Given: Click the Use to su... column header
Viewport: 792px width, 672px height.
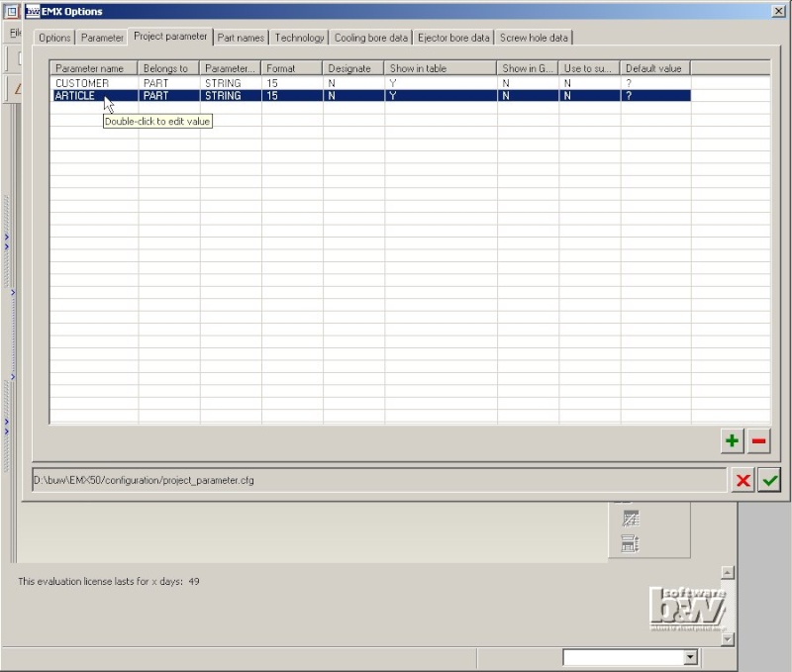Looking at the screenshot, I should point(589,68).
